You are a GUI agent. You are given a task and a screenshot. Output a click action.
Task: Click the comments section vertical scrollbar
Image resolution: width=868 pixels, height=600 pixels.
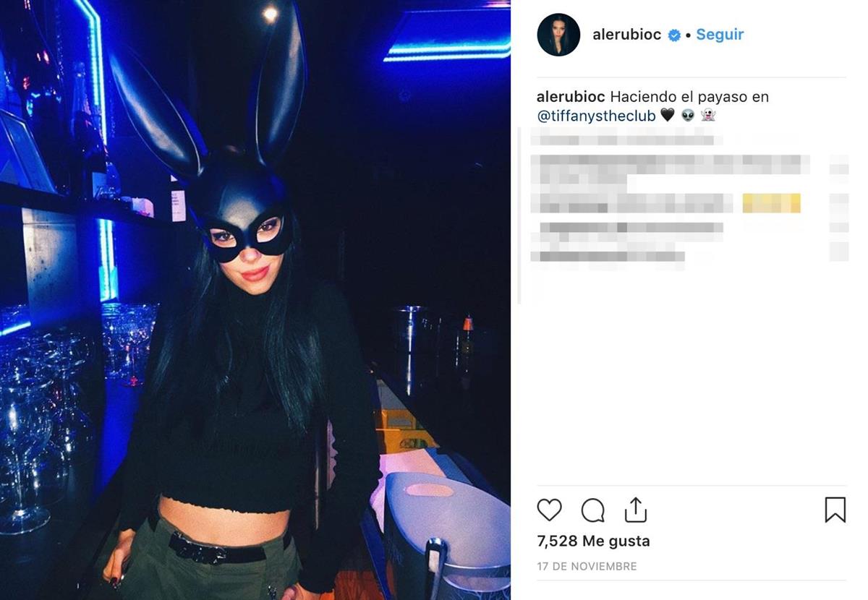coord(519,215)
